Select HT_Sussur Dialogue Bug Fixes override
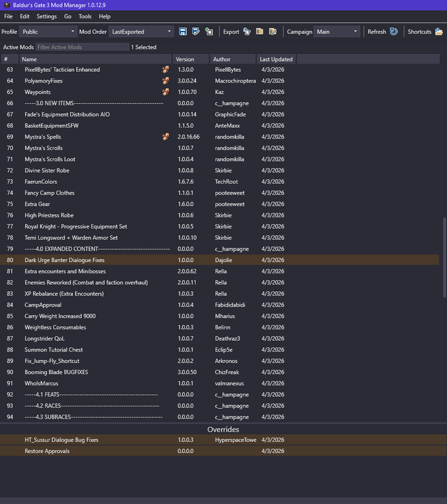 pos(224,440)
